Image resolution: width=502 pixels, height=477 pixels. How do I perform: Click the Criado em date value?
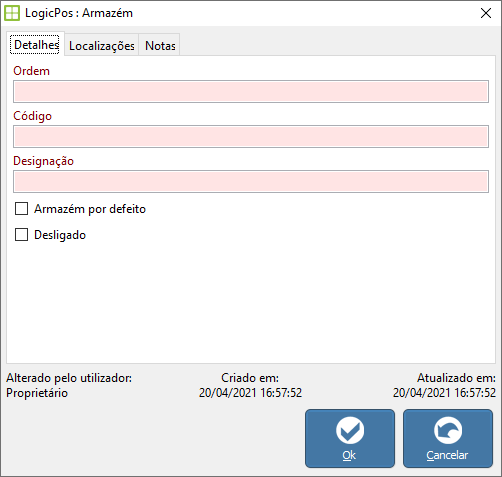point(250,393)
